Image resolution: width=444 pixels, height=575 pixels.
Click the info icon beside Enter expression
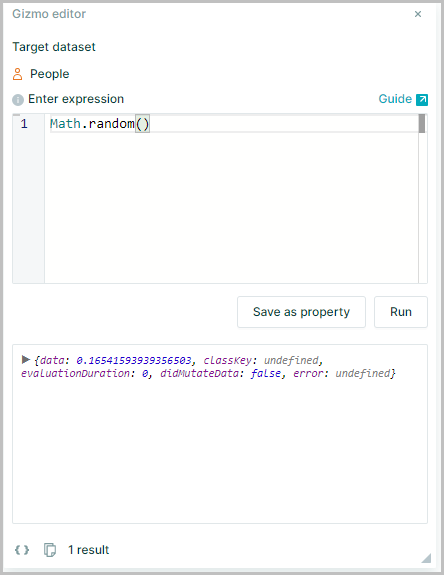pos(18,99)
